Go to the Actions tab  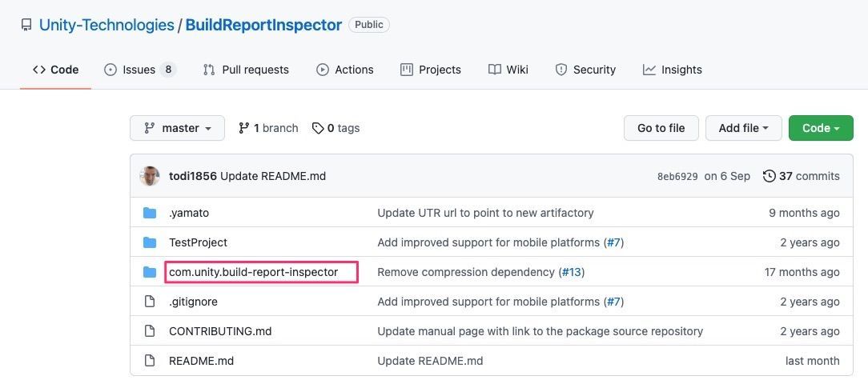click(x=344, y=70)
